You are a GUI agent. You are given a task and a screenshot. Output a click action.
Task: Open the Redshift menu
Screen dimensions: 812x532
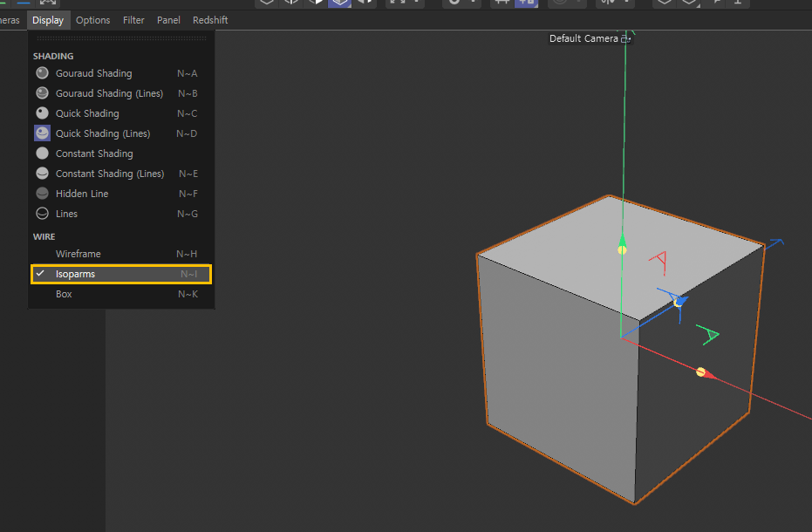click(210, 20)
